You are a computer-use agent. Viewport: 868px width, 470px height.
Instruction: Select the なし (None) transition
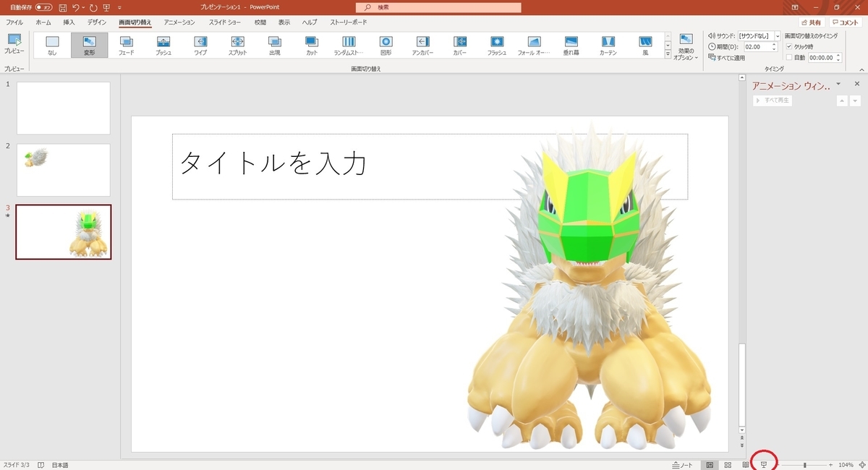coord(52,45)
